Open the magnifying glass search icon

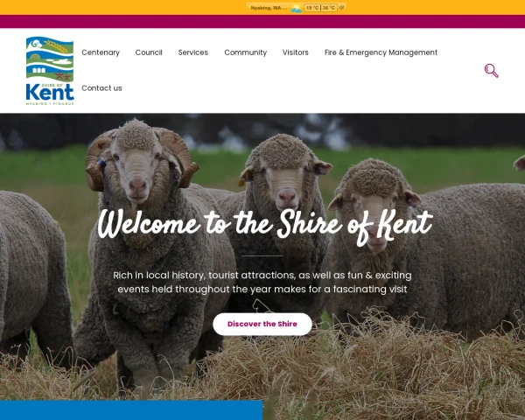(491, 71)
